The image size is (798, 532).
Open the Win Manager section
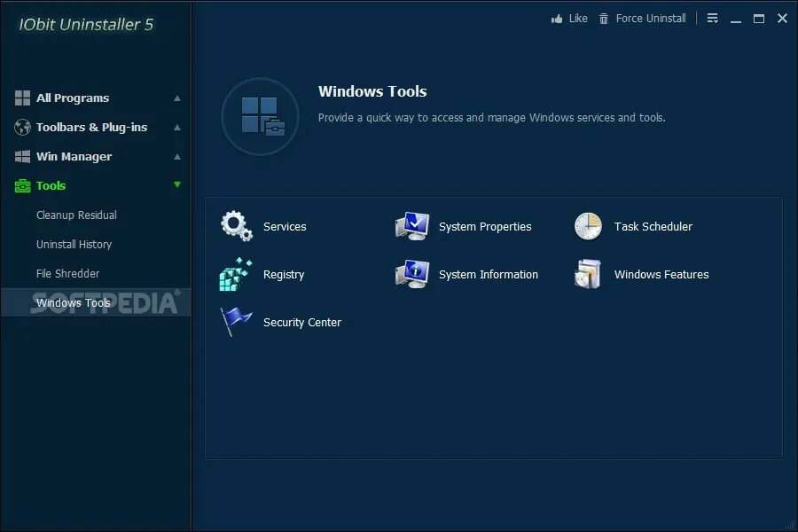[74, 157]
